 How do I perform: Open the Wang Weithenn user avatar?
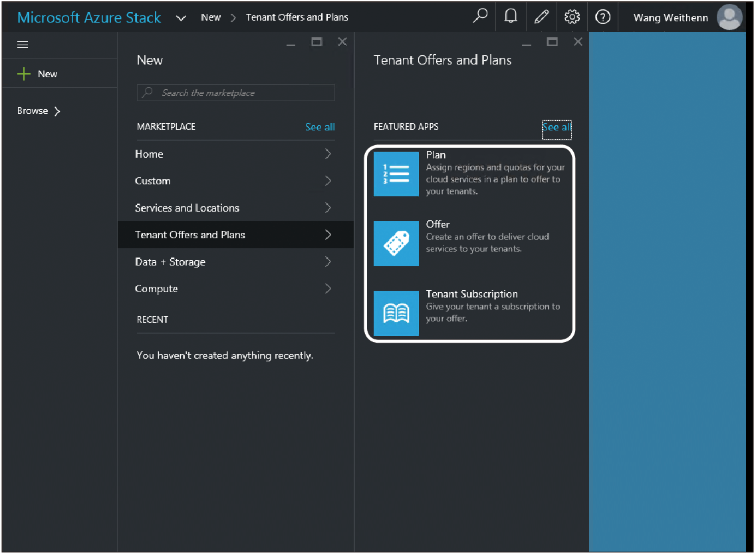coord(729,17)
